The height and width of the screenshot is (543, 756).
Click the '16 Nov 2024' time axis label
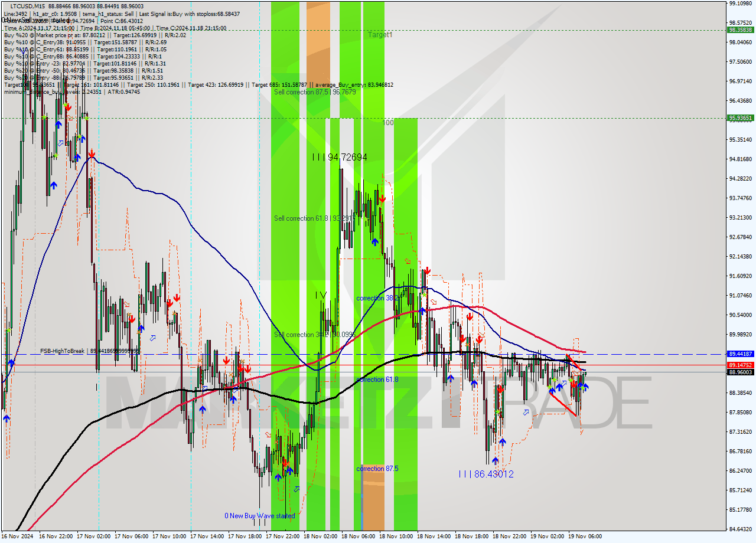coord(18,537)
